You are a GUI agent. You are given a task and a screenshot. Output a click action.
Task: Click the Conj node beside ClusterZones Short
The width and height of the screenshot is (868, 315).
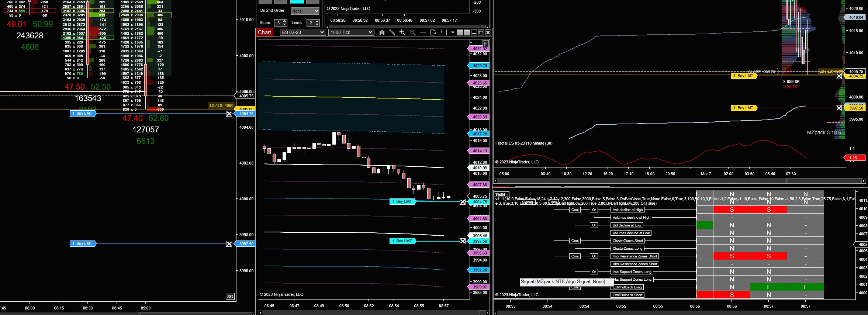click(575, 241)
